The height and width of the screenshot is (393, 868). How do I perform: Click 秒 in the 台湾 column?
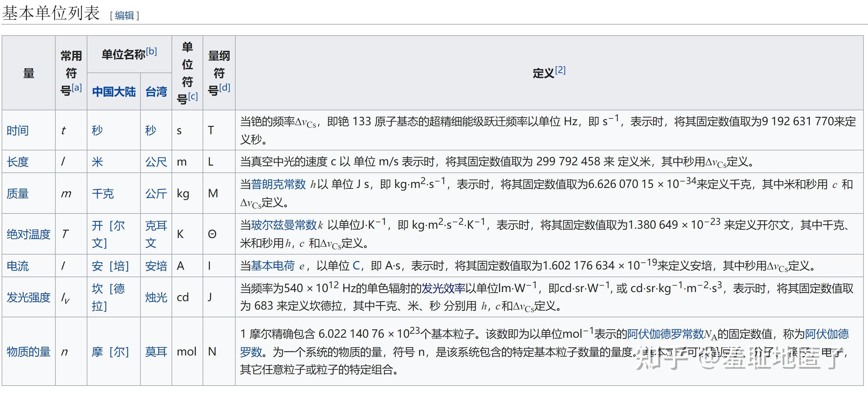(150, 130)
